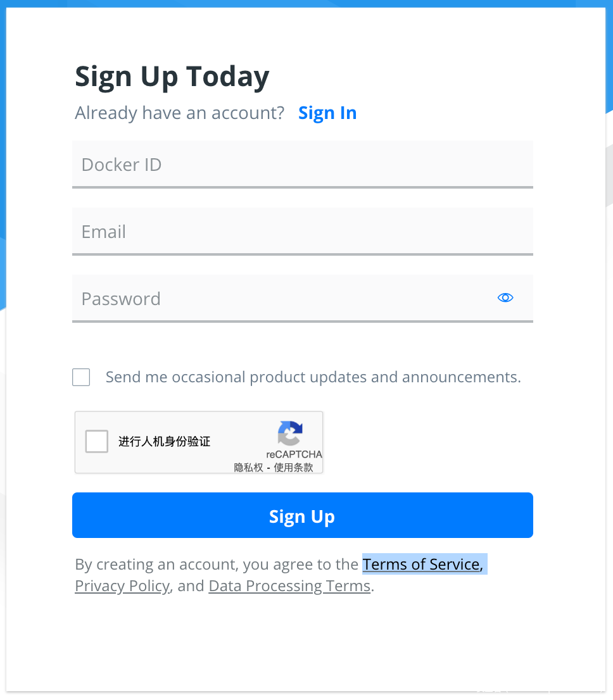Screen dimensions: 613x700
Task: Click the 进行人机身份验证 label text
Action: [164, 441]
